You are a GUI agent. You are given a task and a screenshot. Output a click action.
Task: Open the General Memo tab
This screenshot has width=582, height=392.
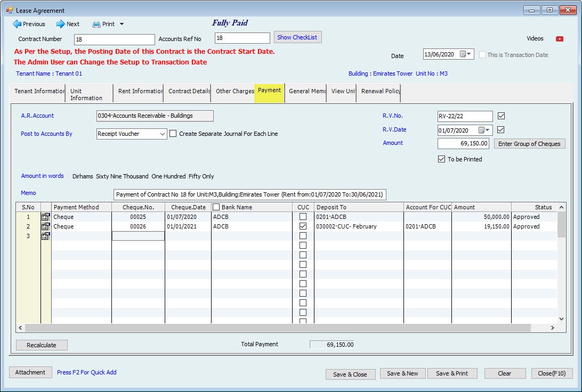coord(306,93)
